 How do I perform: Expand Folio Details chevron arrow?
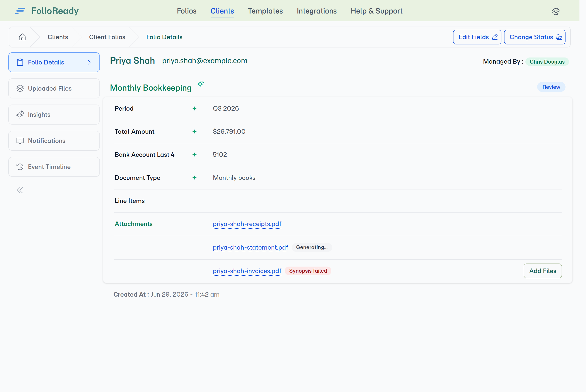point(89,62)
